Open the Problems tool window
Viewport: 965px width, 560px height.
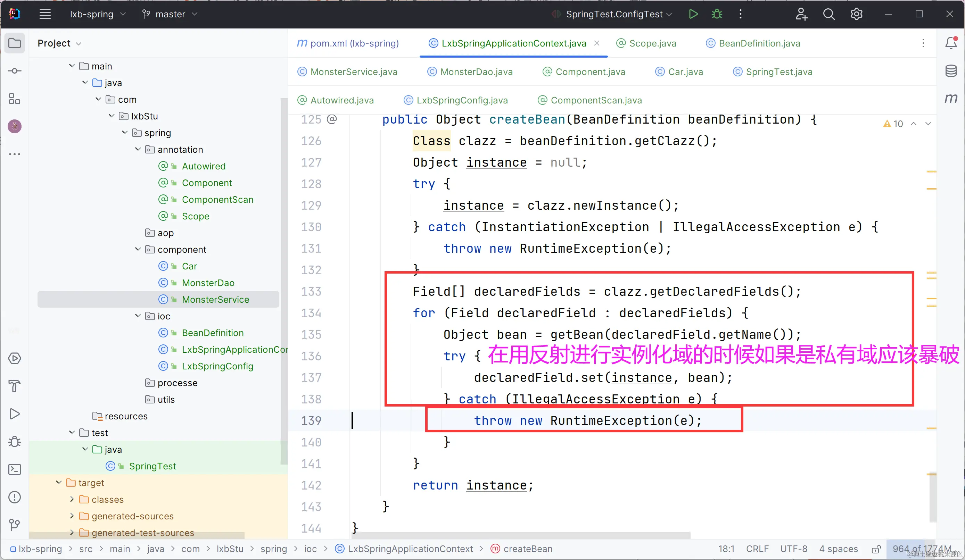coord(15,497)
